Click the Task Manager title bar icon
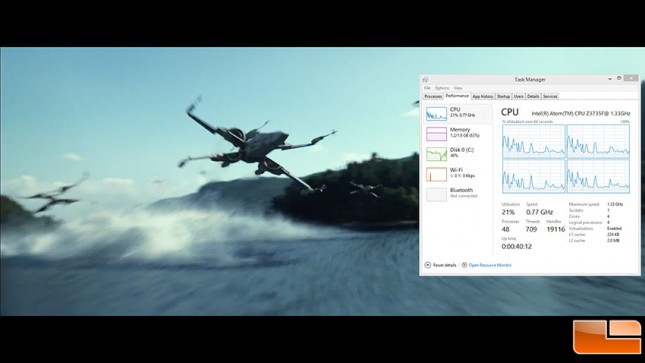Viewport: 645px width, 363px height. (x=425, y=79)
